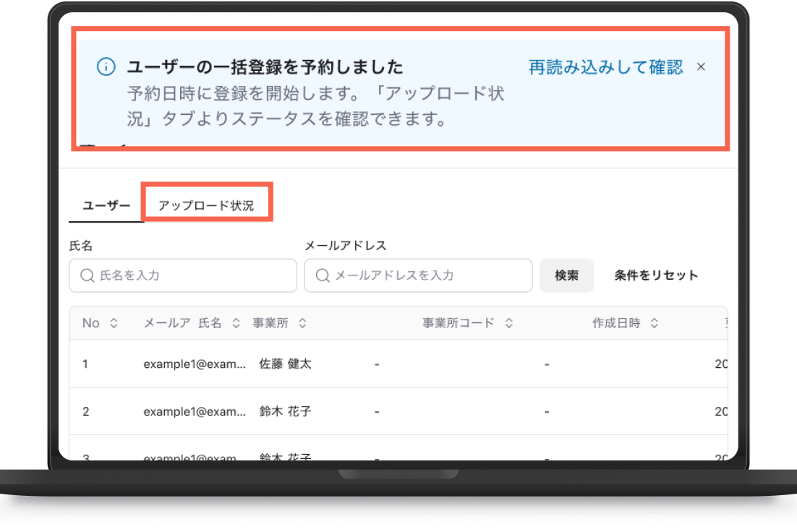
Task: Dismiss the bulk registration notification banner
Action: click(x=701, y=66)
